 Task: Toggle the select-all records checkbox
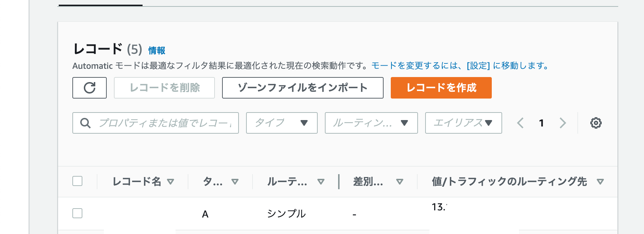pos(77,181)
